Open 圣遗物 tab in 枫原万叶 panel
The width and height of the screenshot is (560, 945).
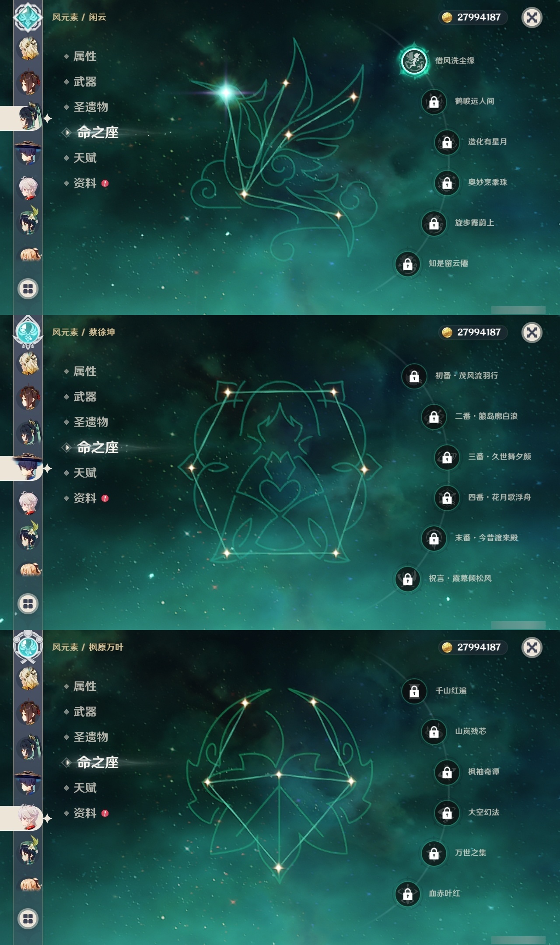pos(91,737)
